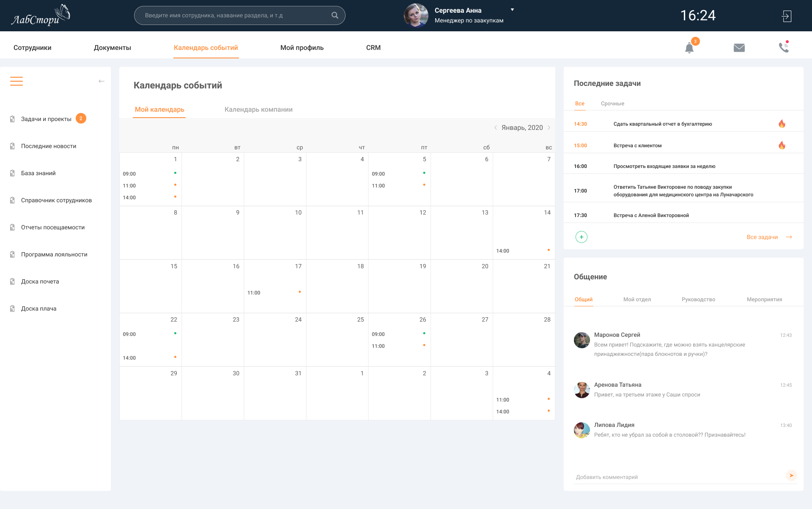
Task: Open the notifications bell icon
Action: pyautogui.click(x=689, y=48)
